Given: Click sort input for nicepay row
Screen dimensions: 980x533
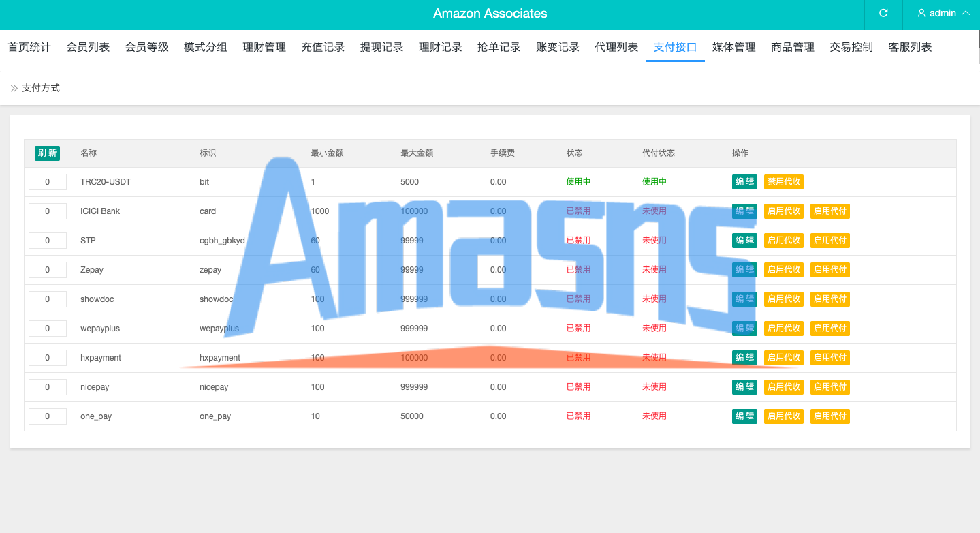Looking at the screenshot, I should point(48,387).
